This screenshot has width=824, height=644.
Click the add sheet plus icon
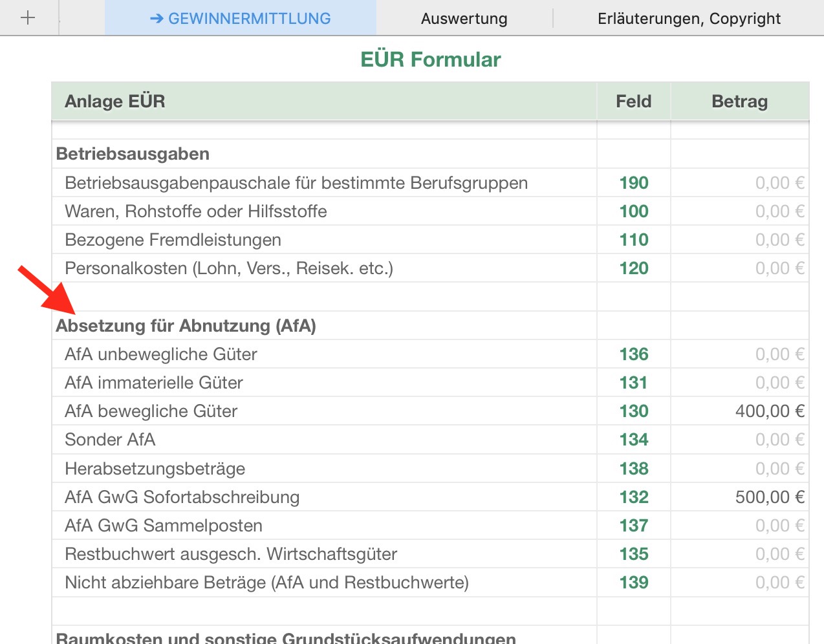pyautogui.click(x=28, y=18)
